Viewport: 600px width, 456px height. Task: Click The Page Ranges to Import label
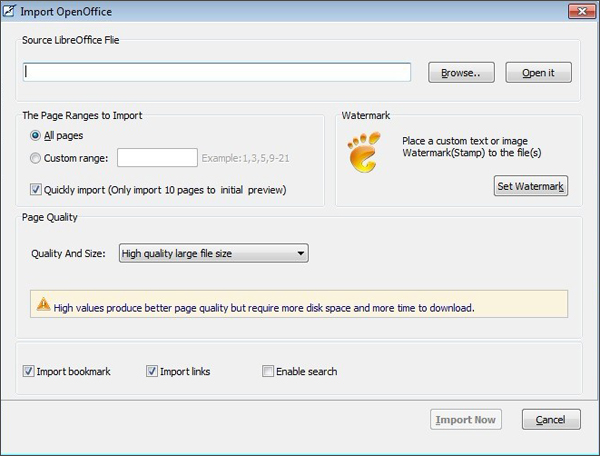[82, 116]
